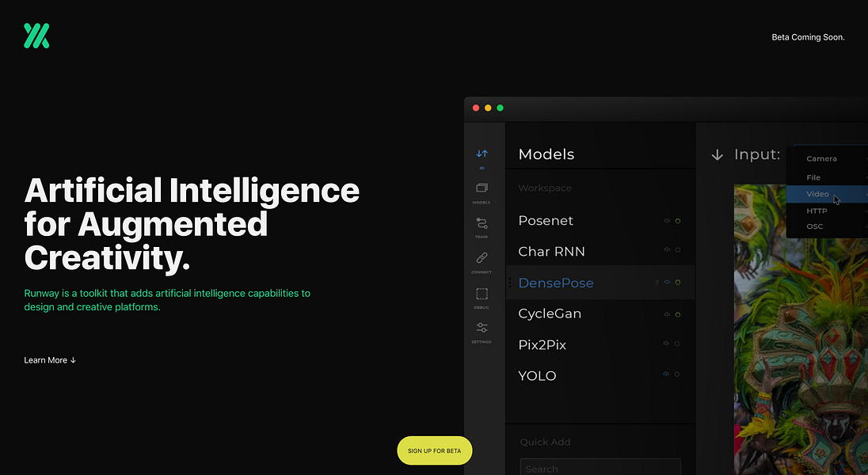Follow the Learn More link

[x=50, y=360]
